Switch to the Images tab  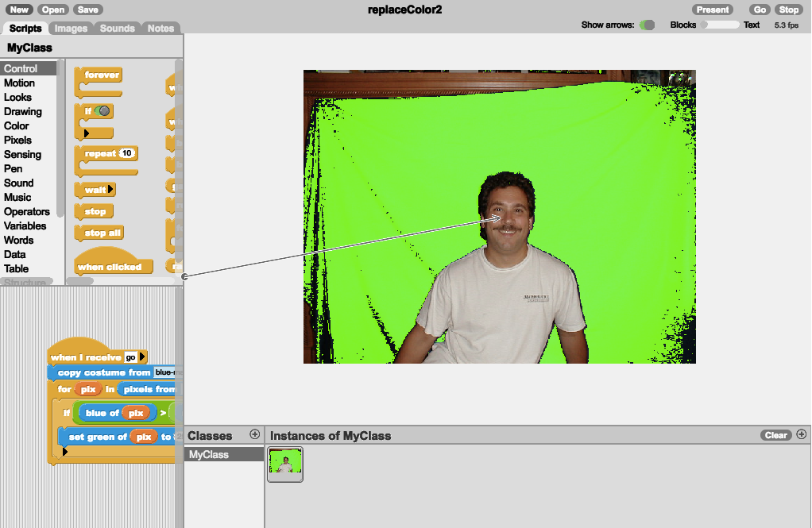click(71, 29)
